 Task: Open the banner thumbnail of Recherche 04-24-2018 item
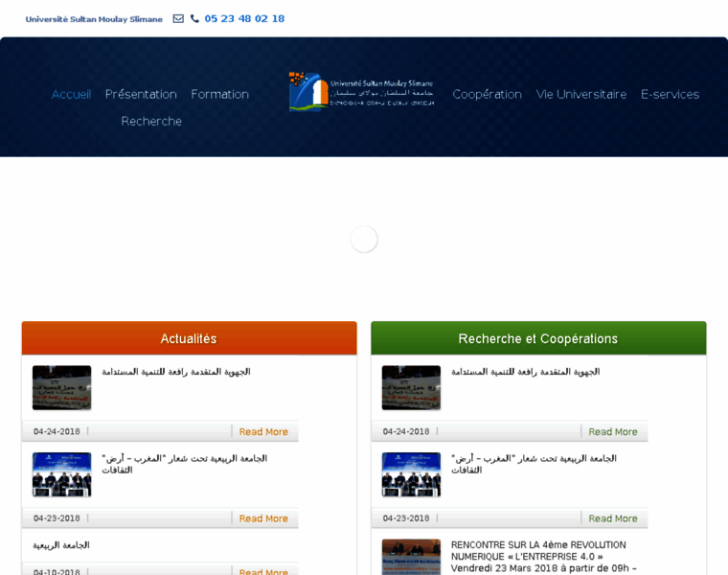411,387
